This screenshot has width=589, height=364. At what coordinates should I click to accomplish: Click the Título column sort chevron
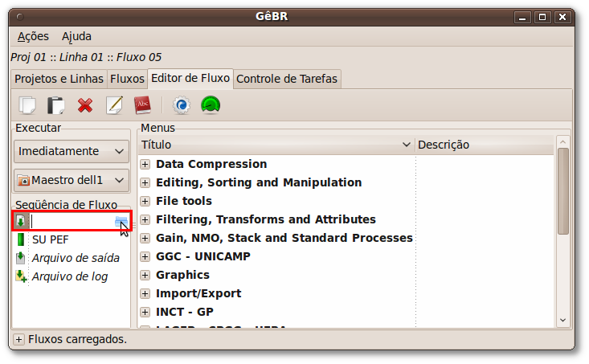[x=406, y=145]
